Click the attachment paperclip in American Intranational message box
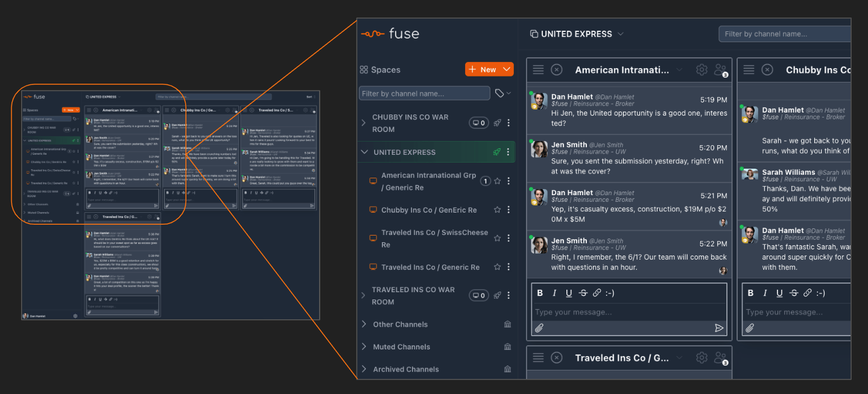The width and height of the screenshot is (868, 394). tap(539, 328)
